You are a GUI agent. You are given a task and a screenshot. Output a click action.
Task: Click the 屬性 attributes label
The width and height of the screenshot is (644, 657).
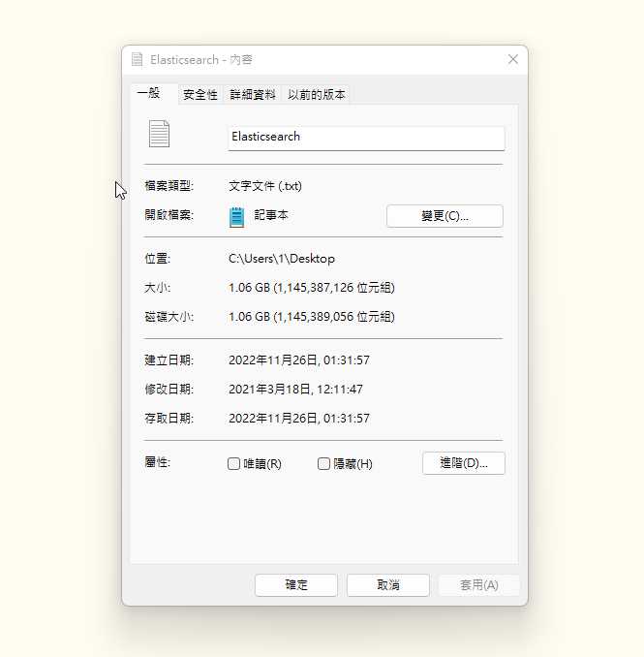[158, 462]
